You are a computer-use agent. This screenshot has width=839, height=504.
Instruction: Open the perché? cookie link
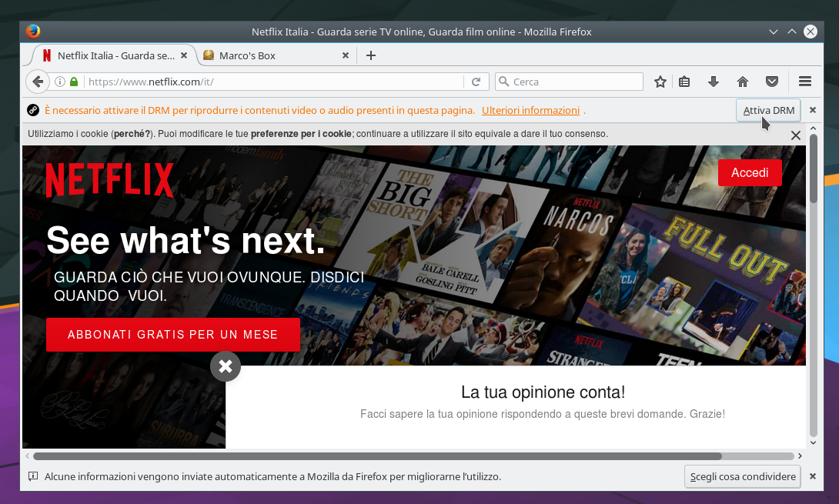[x=132, y=134]
